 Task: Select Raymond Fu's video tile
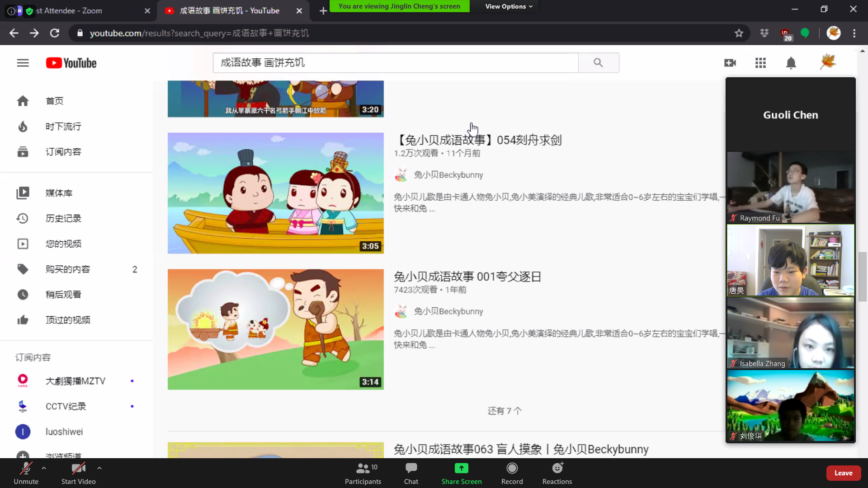tap(791, 187)
